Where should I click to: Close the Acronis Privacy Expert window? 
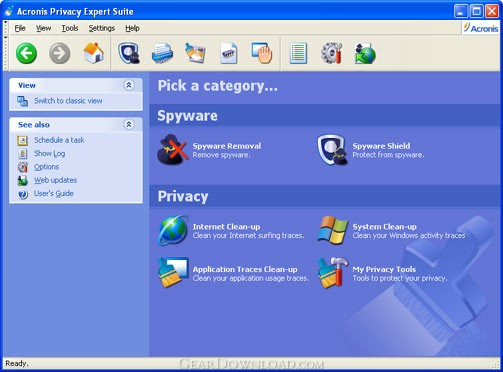[x=492, y=11]
